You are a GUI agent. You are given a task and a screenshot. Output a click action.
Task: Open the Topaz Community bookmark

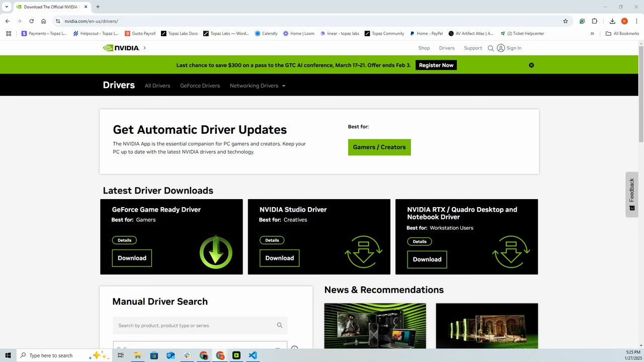pos(384,34)
